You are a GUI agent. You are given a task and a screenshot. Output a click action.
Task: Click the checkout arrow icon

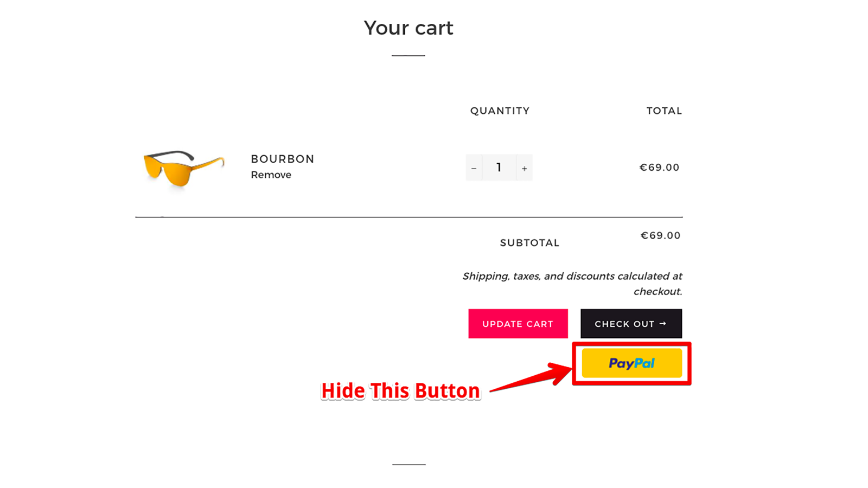tap(663, 323)
